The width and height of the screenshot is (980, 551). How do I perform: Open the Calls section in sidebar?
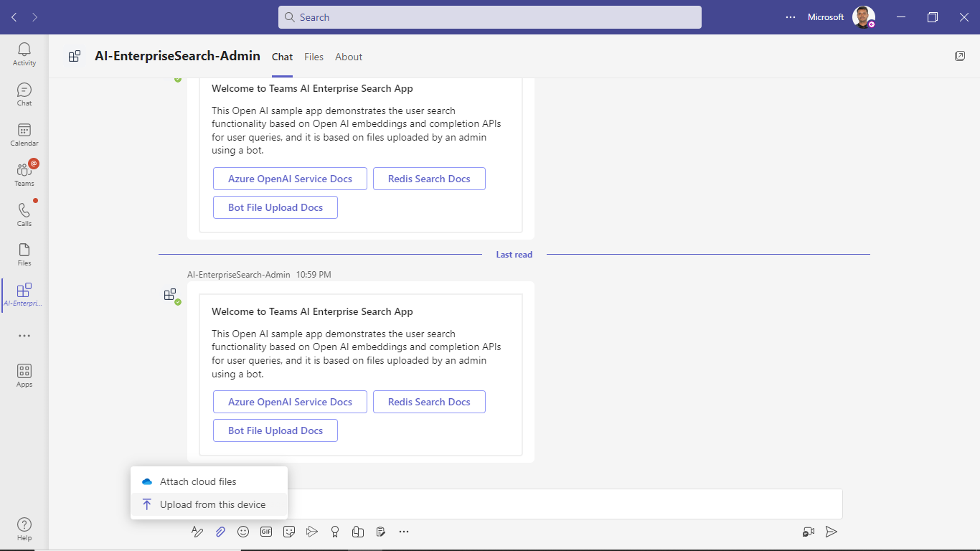[24, 215]
